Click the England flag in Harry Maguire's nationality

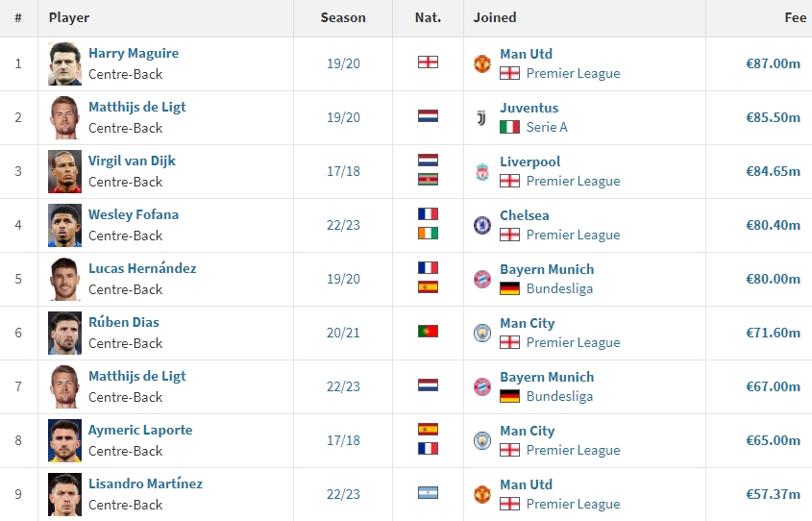click(428, 62)
